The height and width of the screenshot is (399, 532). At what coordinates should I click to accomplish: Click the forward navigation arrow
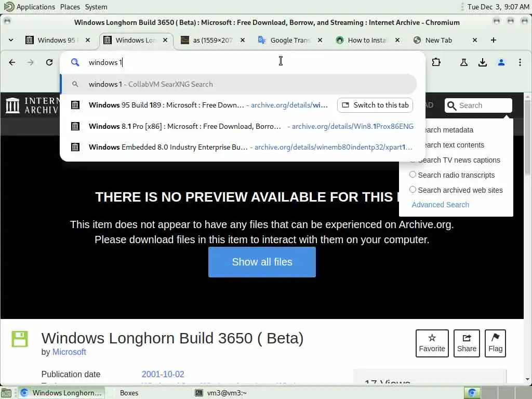[31, 62]
